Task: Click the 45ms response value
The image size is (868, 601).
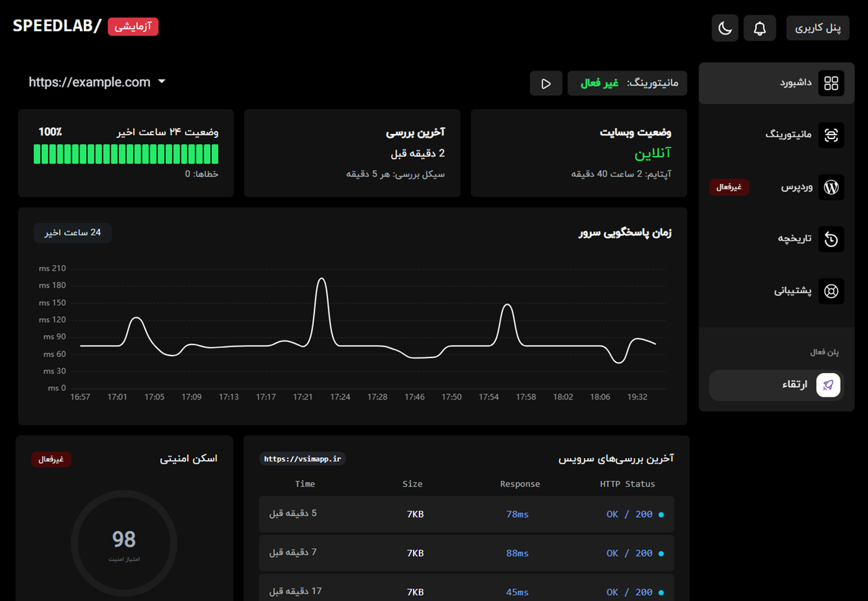Action: click(x=517, y=592)
